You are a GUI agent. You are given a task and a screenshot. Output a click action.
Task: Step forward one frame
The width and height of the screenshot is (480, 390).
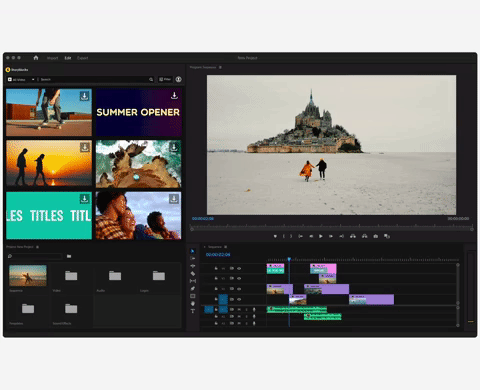pyautogui.click(x=331, y=236)
